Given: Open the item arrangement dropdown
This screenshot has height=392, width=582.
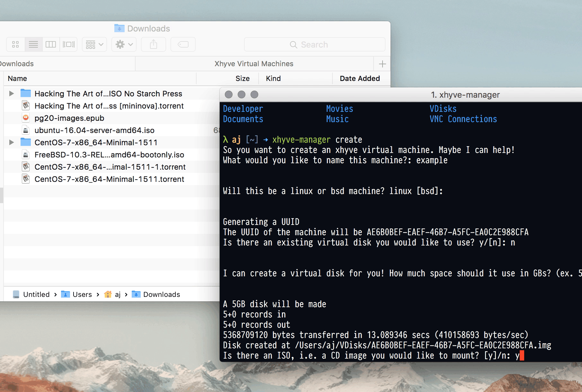Looking at the screenshot, I should [x=94, y=44].
